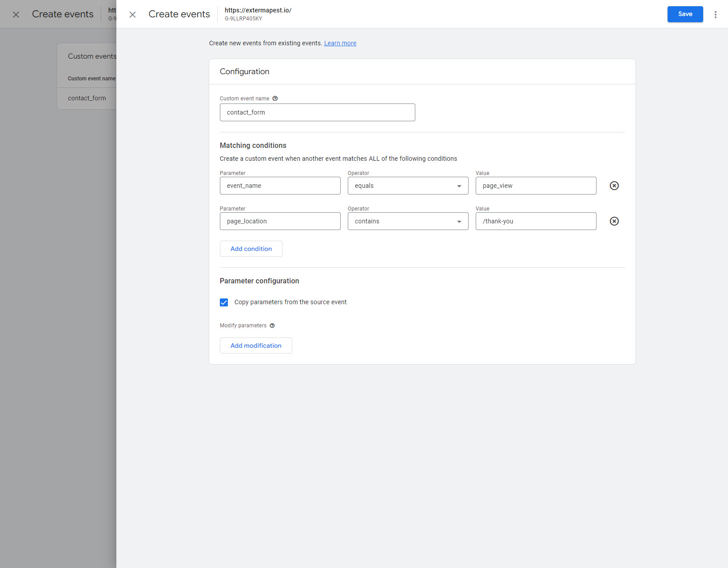The width and height of the screenshot is (728, 568).
Task: Close the Create events panel
Action: coord(132,15)
